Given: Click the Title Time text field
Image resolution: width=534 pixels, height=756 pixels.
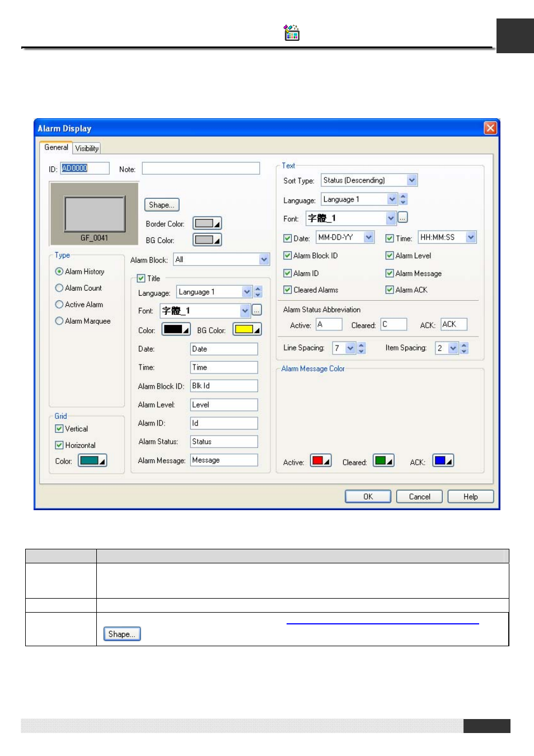Looking at the screenshot, I should click(x=224, y=367).
